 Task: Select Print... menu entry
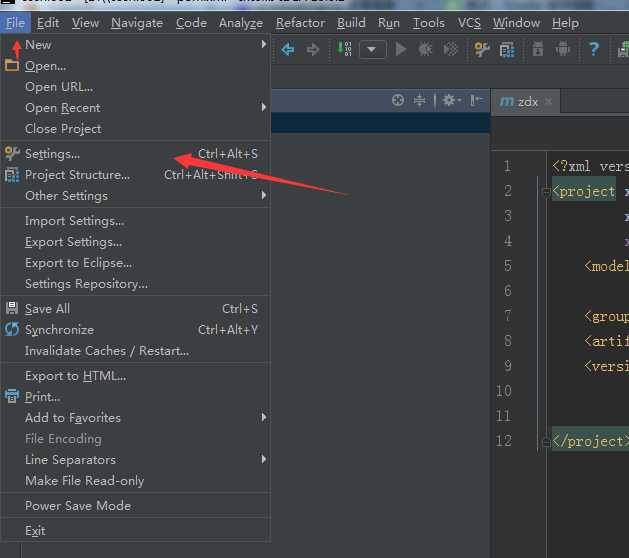pyautogui.click(x=135, y=397)
